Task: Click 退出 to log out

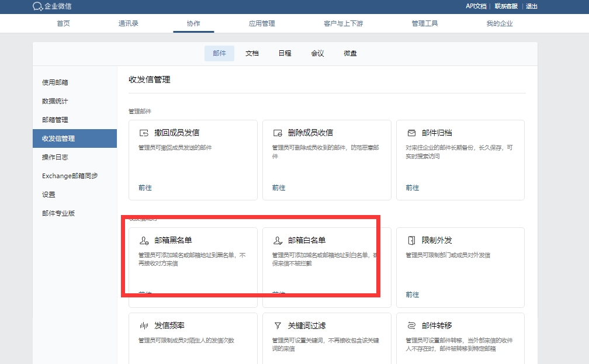Action: pyautogui.click(x=531, y=7)
